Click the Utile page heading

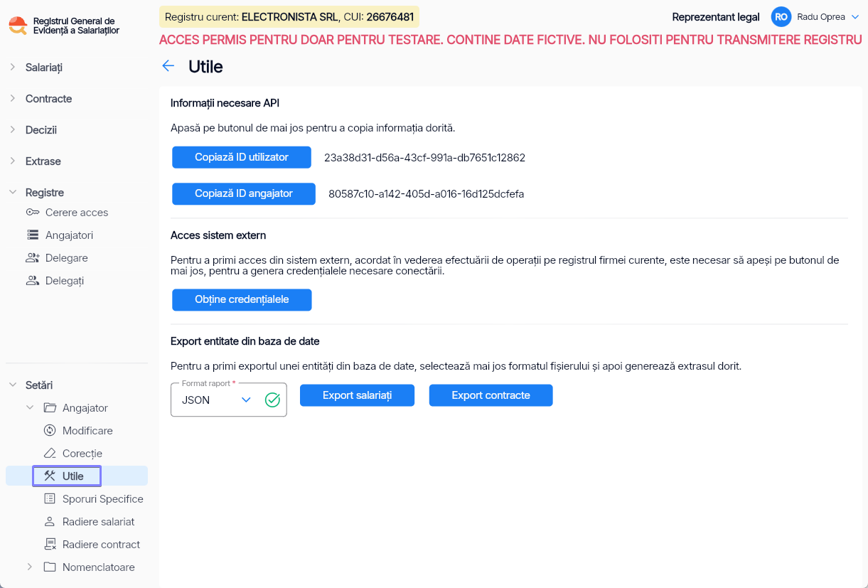click(205, 67)
